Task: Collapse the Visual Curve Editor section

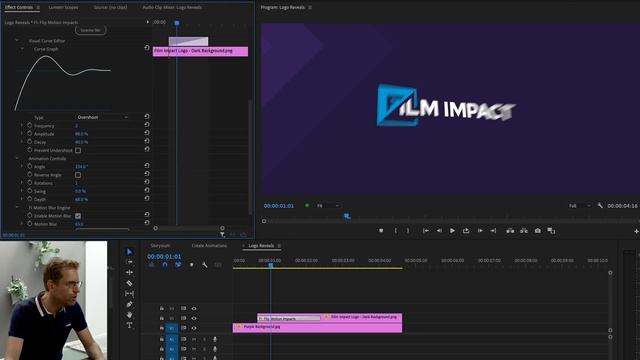Action: tap(17, 40)
